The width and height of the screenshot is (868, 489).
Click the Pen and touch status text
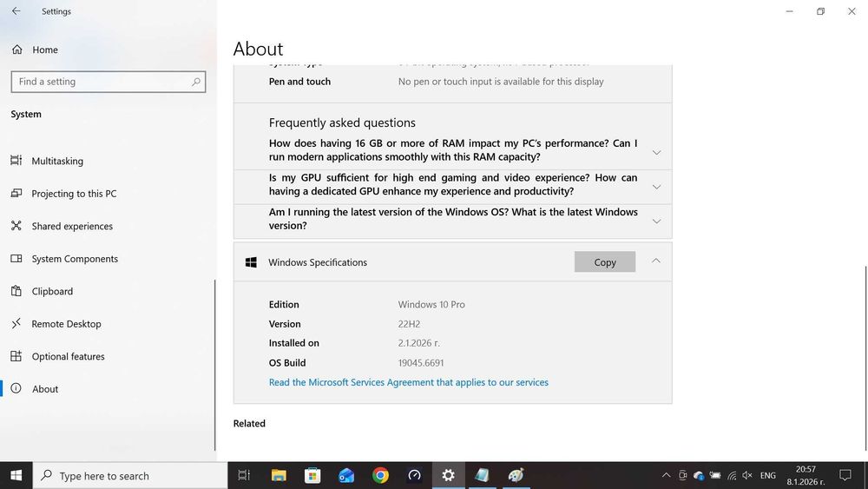pyautogui.click(x=501, y=82)
